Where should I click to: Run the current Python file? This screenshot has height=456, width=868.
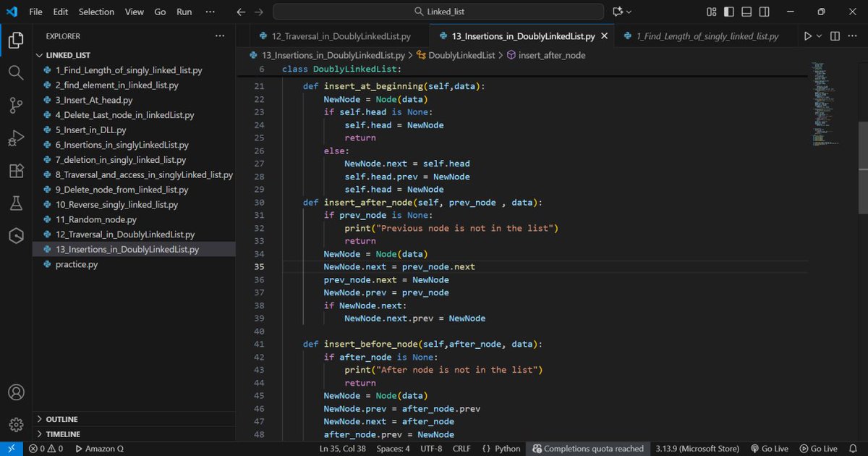coord(808,35)
